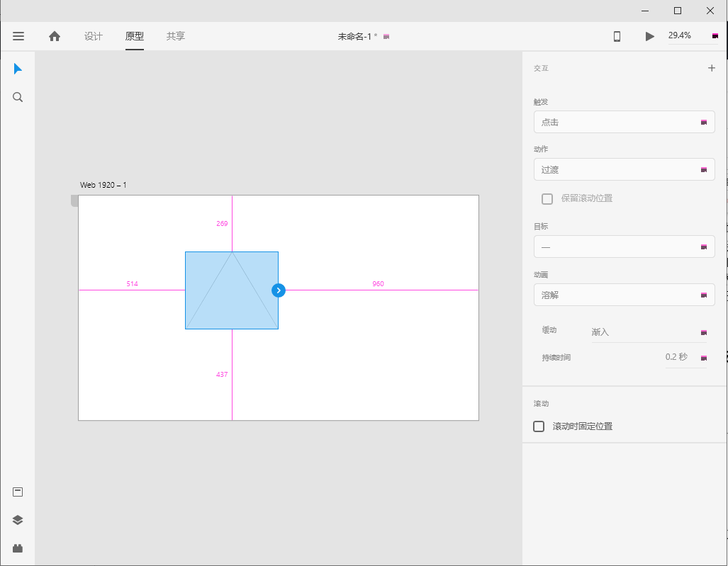
Task: Open the Libraries panel icon
Action: [18, 492]
